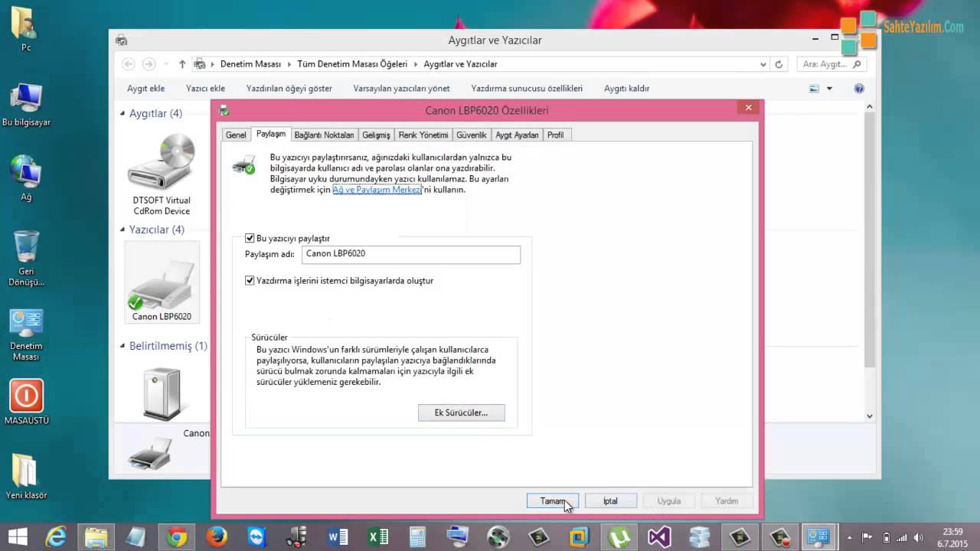980x551 pixels.
Task: Expand the chevron after Tüm Denetim Masası Öğeleri
Action: 416,64
